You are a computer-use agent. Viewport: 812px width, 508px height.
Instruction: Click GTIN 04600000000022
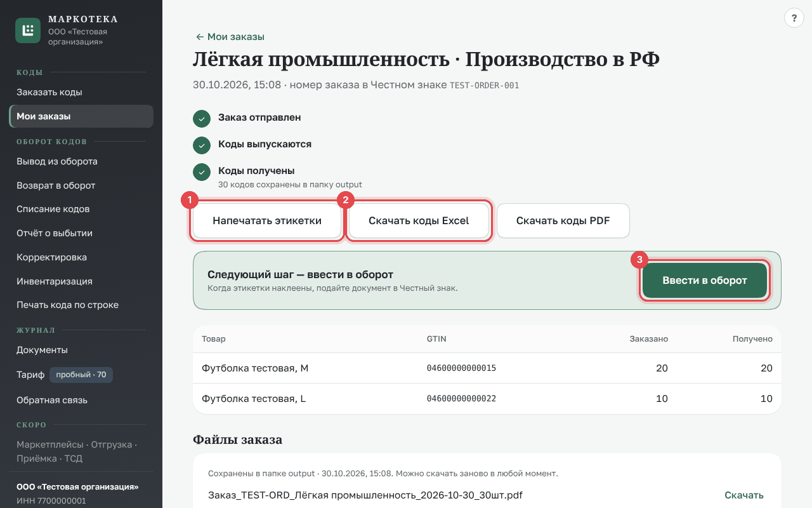pos(461,399)
